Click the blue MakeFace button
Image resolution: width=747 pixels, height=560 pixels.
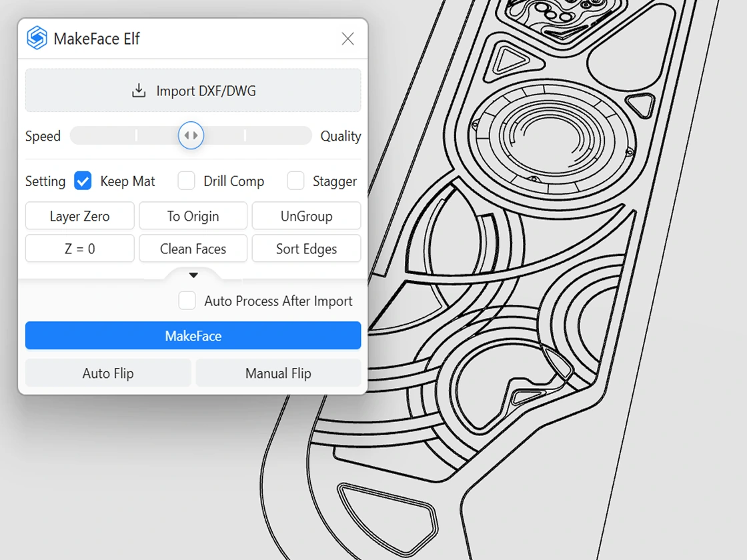tap(193, 336)
